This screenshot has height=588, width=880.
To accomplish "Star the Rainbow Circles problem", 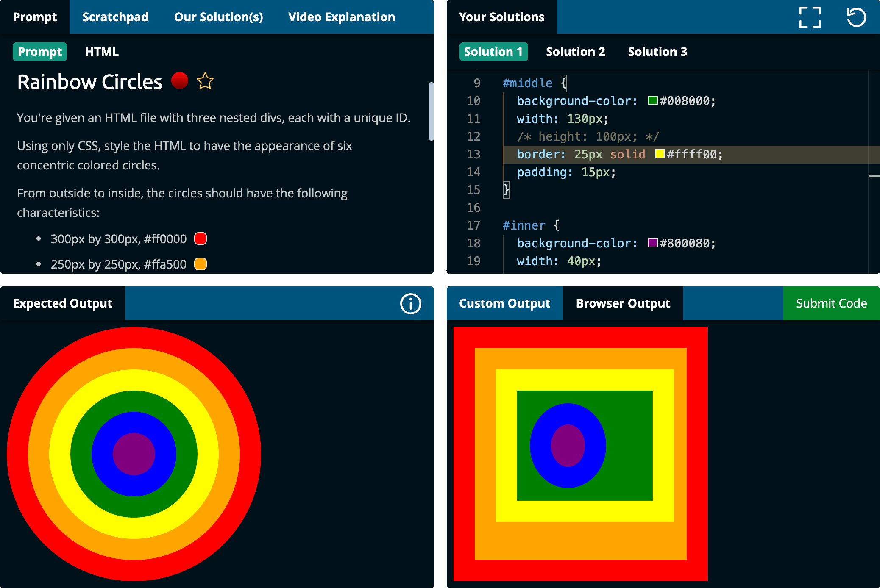I will (x=205, y=81).
